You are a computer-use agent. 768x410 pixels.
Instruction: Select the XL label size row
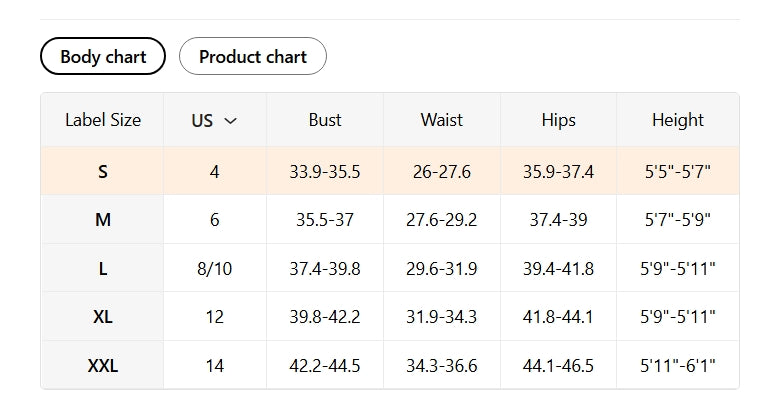[x=103, y=317]
